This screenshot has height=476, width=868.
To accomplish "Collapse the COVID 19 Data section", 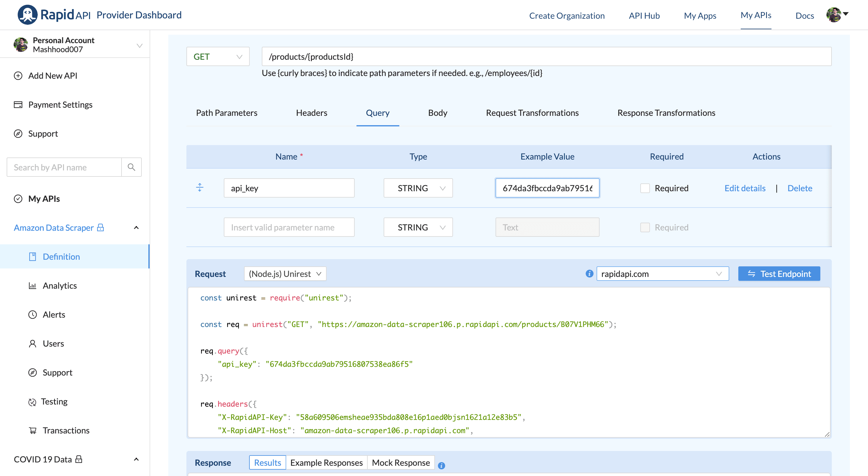I will pos(136,459).
